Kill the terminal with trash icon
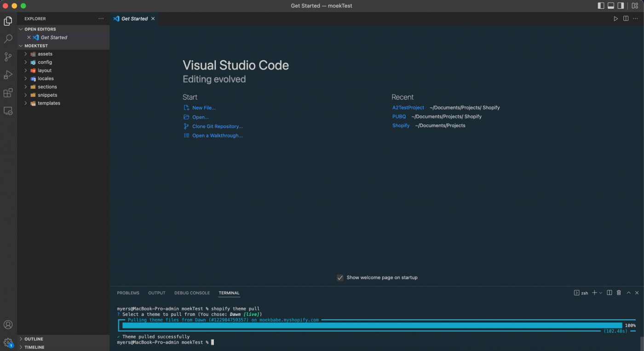Image resolution: width=644 pixels, height=351 pixels. click(619, 293)
